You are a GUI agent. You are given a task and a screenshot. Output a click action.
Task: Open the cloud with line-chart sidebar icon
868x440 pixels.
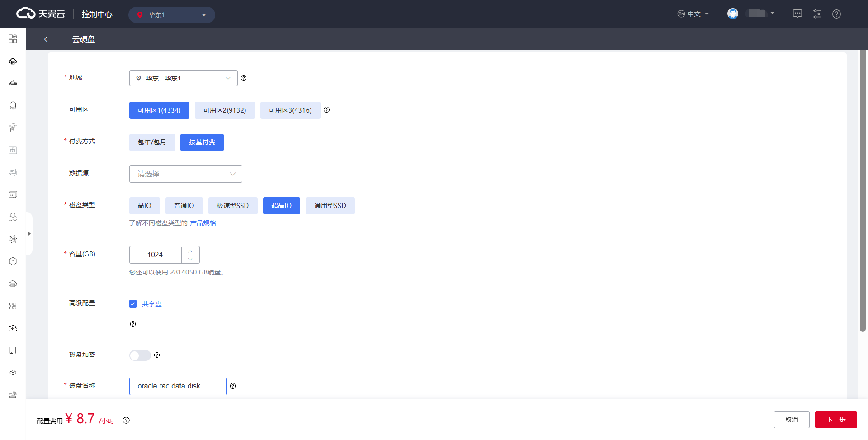point(13,328)
